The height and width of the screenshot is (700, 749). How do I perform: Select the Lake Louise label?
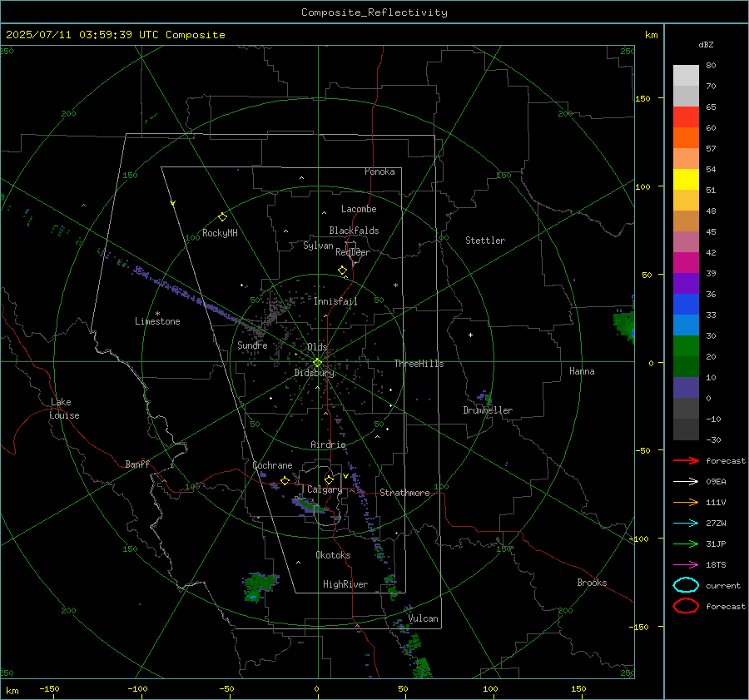click(x=64, y=409)
